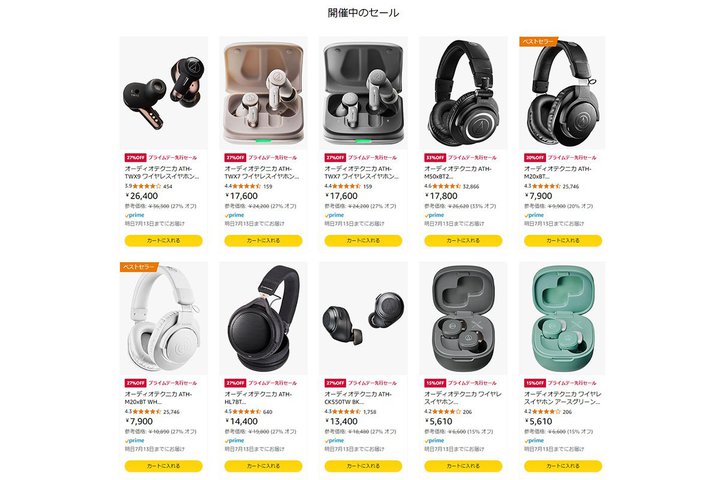Open the black ATH-TWX9 earbuds product image
Image resolution: width=720 pixels, height=480 pixels.
[x=163, y=93]
